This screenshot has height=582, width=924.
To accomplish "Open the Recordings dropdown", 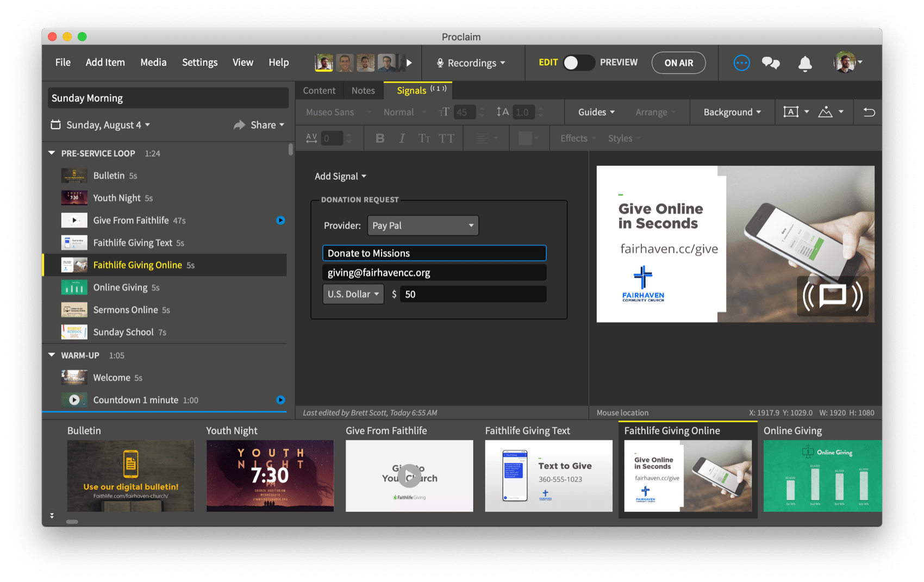I will [x=472, y=63].
